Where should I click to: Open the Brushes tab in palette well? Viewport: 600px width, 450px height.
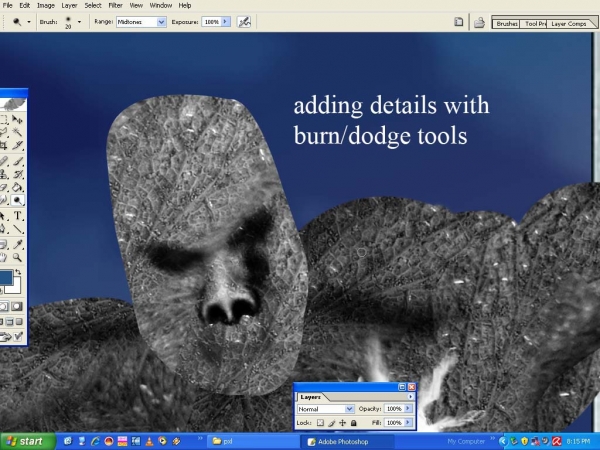(506, 24)
